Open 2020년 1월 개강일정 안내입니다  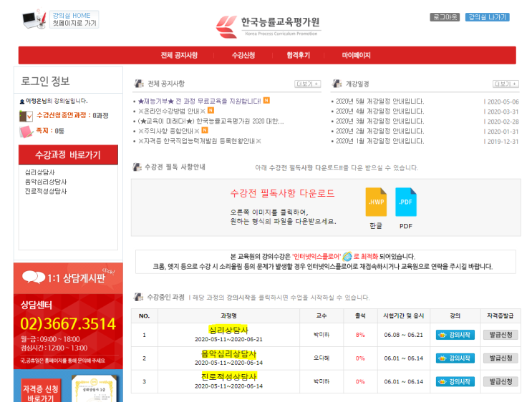pos(379,141)
